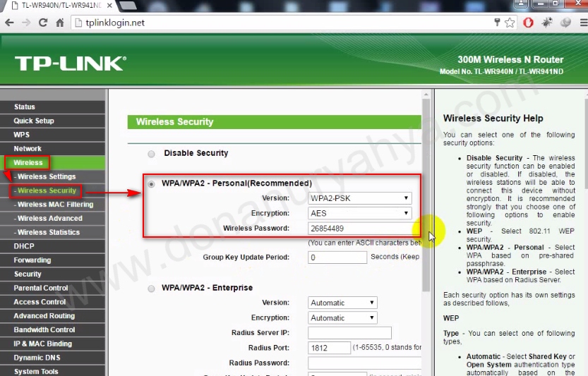Open a new browser tab

click(x=128, y=5)
